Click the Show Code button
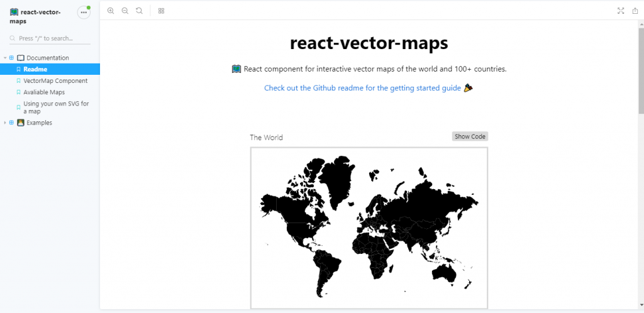Viewport: 644px width, 313px height. coord(470,136)
